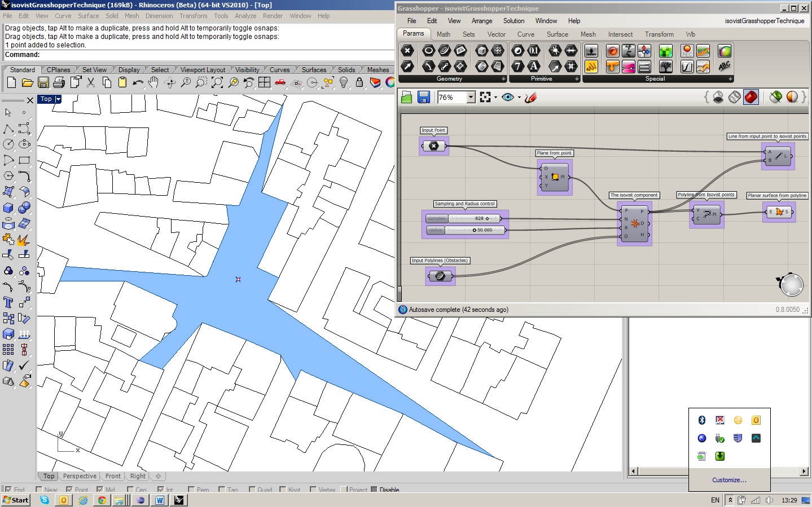The image size is (812, 507).
Task: Expand the Geometry panel in Grasshopper
Action: pyautogui.click(x=503, y=79)
